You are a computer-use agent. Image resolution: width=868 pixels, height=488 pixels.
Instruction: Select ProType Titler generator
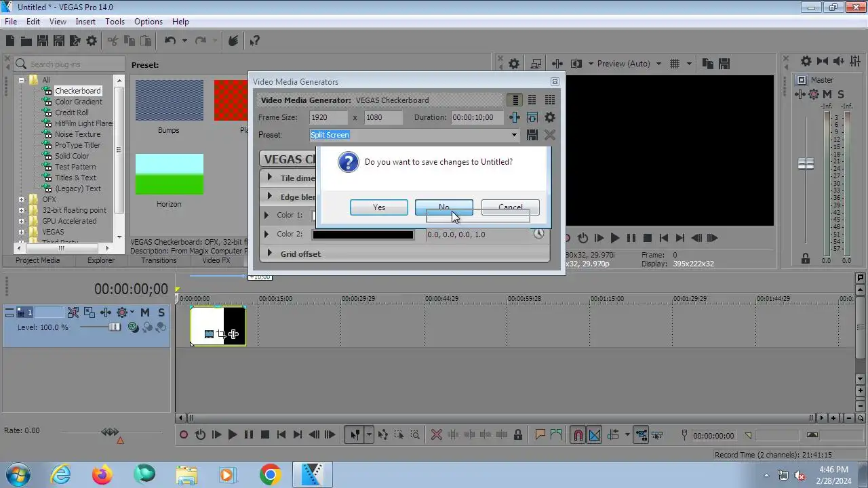[x=77, y=145]
